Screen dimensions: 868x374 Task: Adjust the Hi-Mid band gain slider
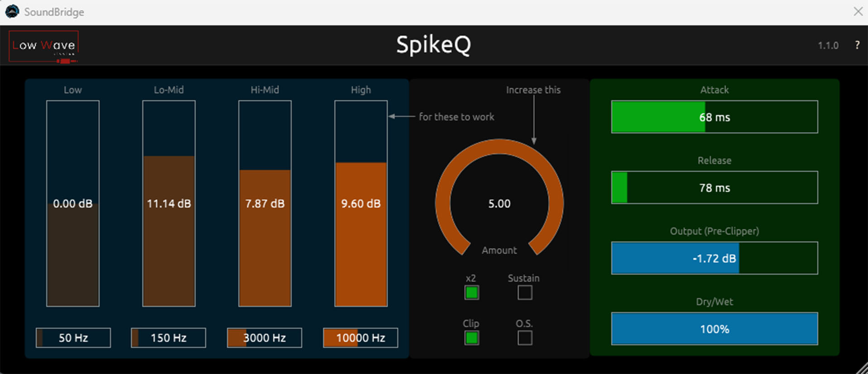tap(265, 204)
